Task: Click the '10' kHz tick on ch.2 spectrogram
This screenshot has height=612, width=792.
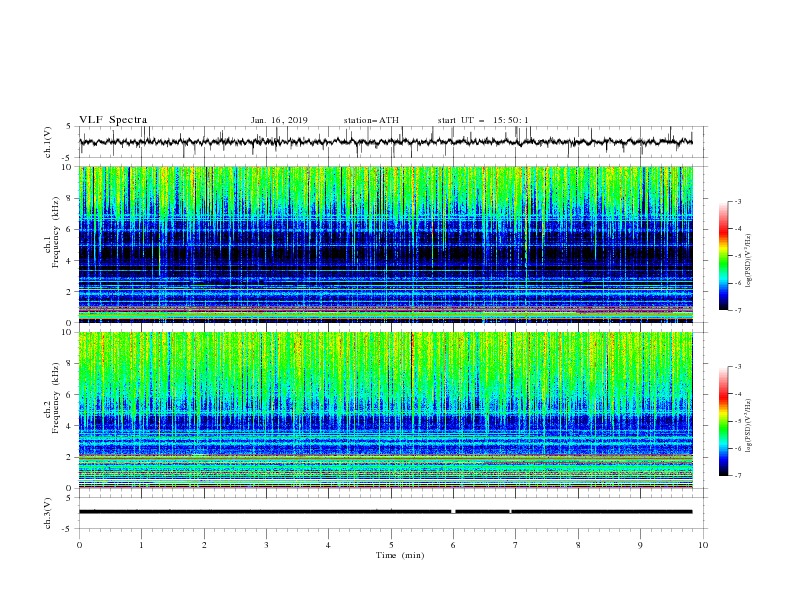Action: tap(67, 332)
